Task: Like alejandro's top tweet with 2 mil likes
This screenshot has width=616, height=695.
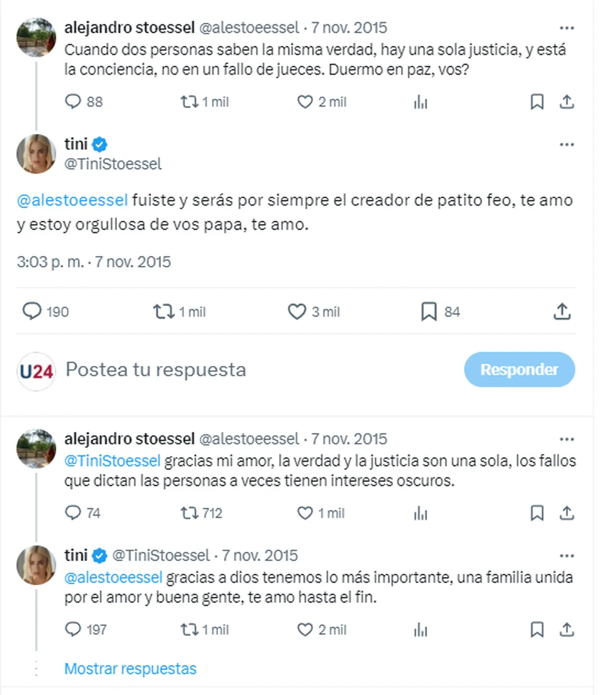Action: 305,102
